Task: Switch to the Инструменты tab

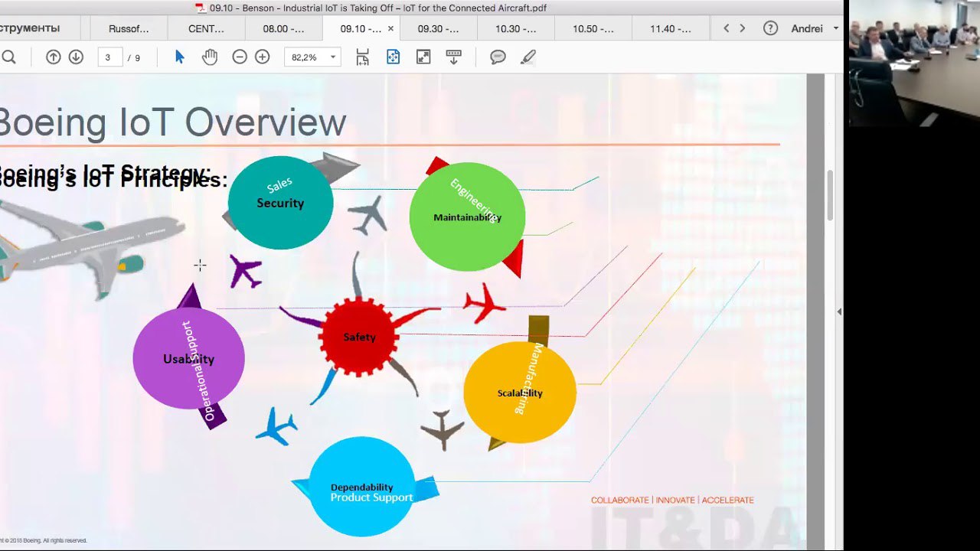Action: coord(31,28)
